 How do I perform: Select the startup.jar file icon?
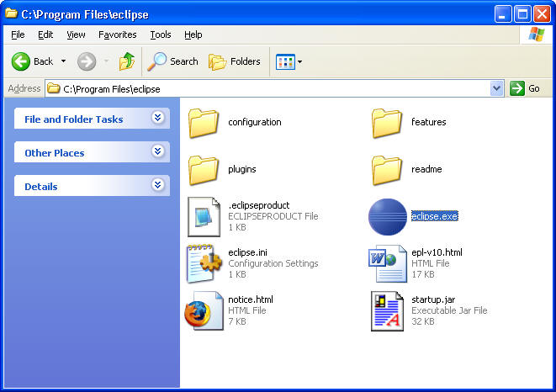(x=387, y=311)
